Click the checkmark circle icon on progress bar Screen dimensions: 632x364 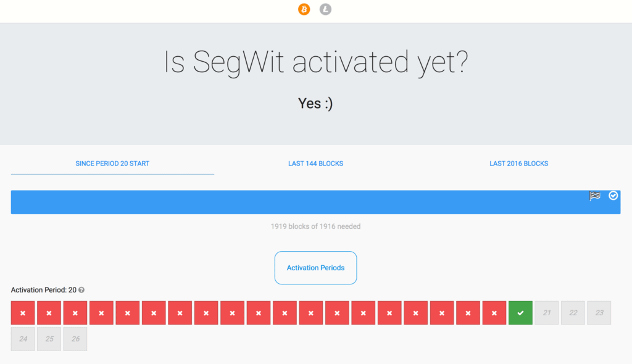pyautogui.click(x=613, y=196)
